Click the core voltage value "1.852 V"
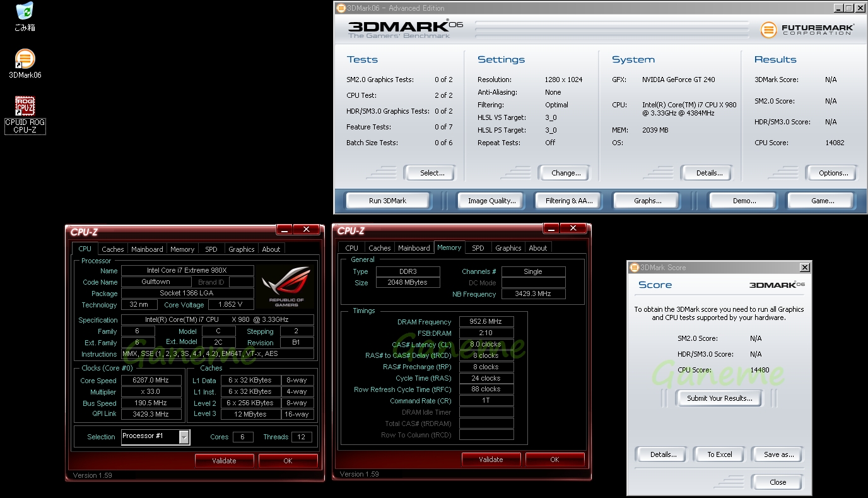 coord(232,305)
